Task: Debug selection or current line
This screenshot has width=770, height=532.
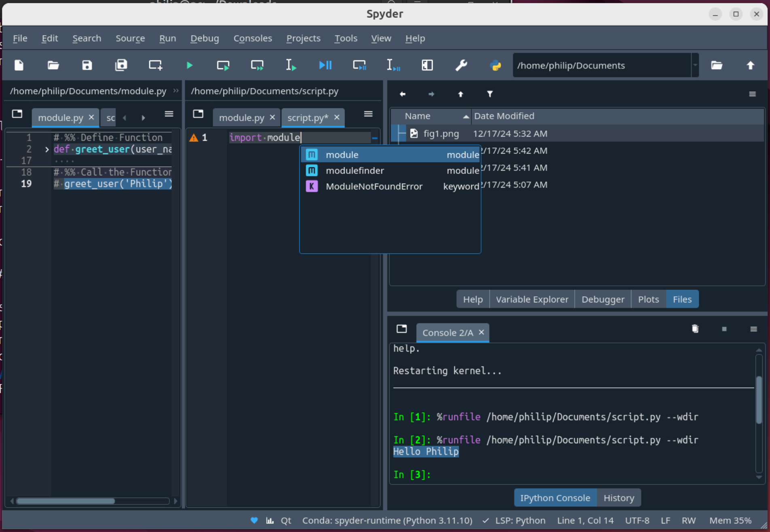Action: (393, 65)
